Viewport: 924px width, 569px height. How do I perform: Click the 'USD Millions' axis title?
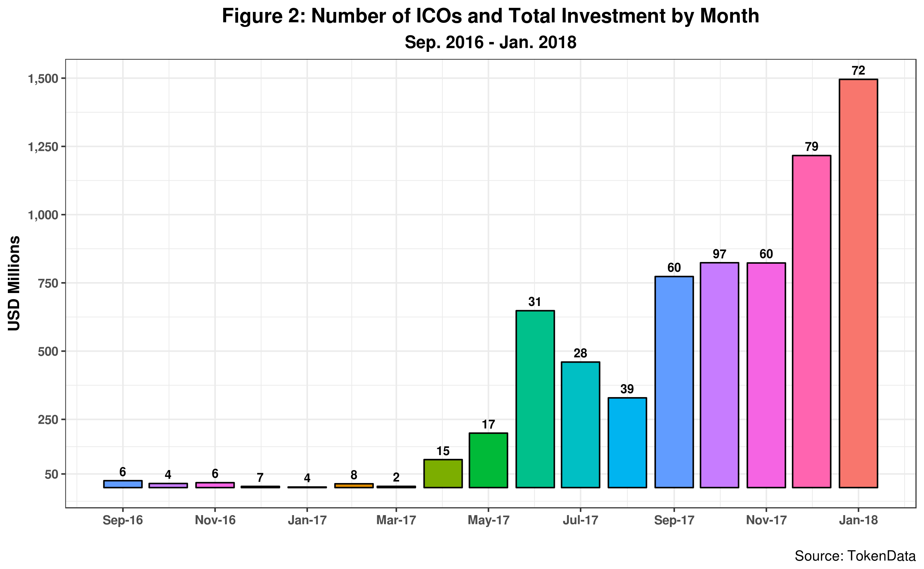[14, 283]
